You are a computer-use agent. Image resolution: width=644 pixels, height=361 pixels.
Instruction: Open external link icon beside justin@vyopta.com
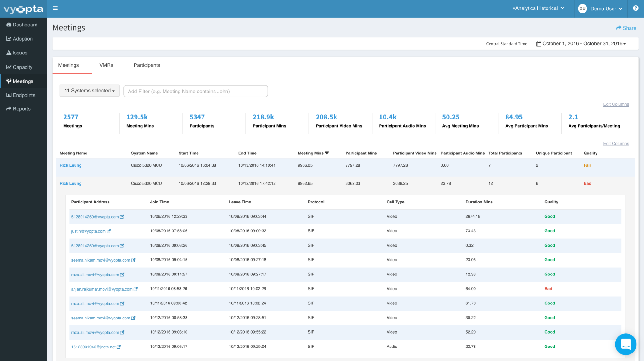click(109, 231)
